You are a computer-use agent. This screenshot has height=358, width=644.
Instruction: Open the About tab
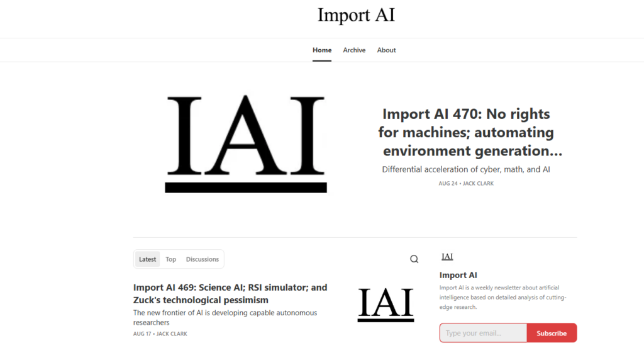(x=387, y=50)
